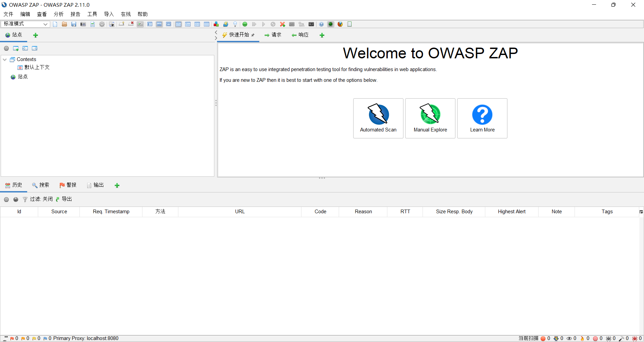The height and width of the screenshot is (342, 644).
Task: Click the green circle break toggle icon
Action: (x=245, y=24)
